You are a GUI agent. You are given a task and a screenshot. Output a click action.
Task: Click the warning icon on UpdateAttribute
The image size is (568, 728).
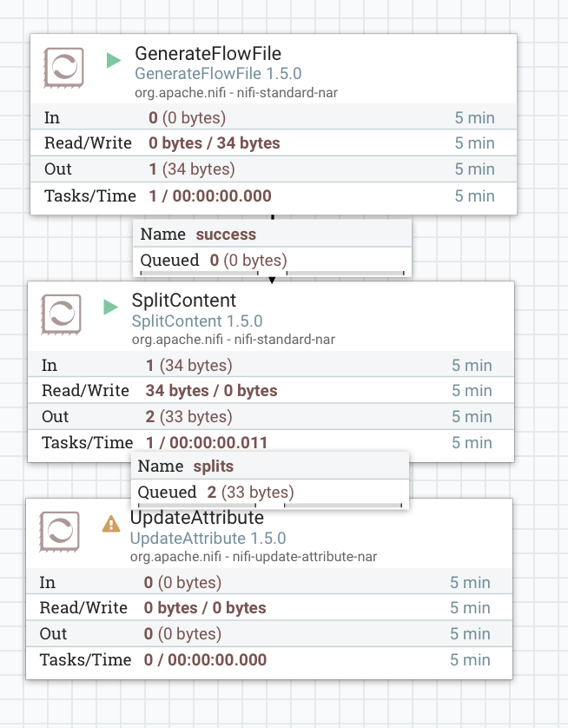pos(111,524)
